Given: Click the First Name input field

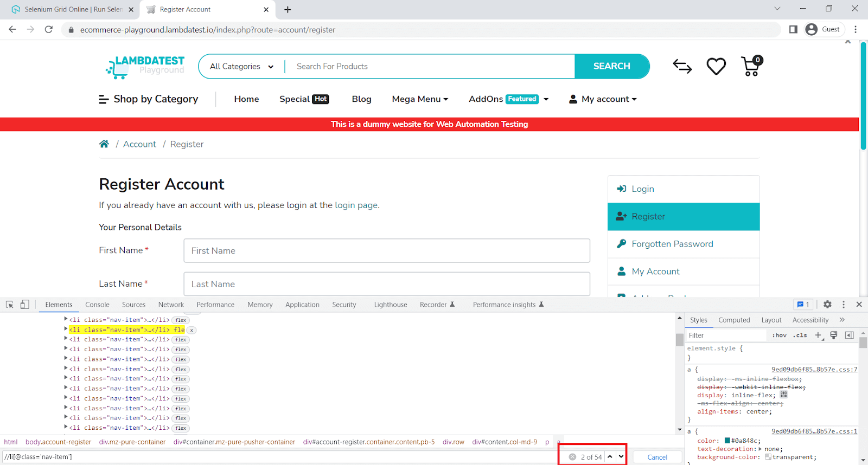Looking at the screenshot, I should point(387,250).
